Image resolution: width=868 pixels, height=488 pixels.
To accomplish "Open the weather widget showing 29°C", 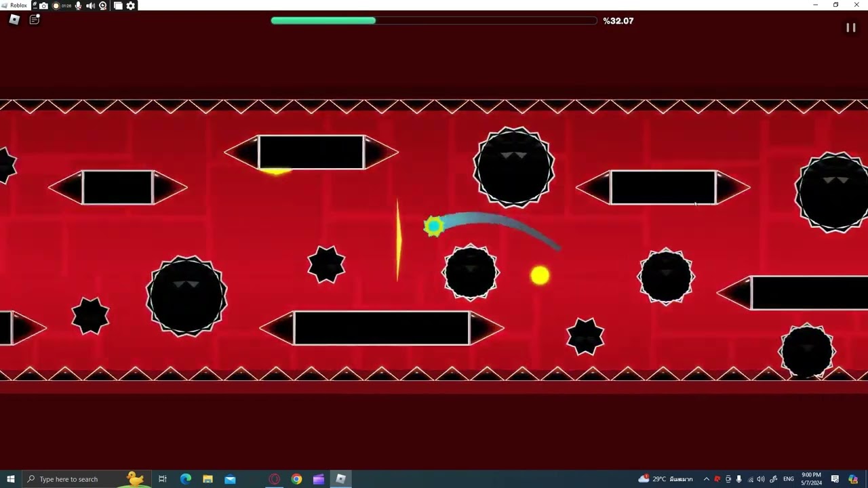I will point(665,479).
